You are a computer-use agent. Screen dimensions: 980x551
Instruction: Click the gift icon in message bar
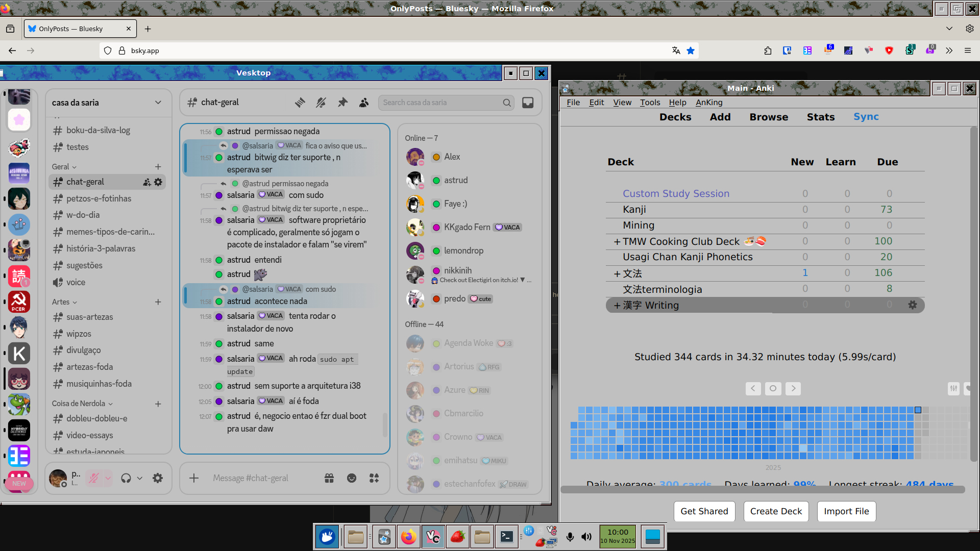[329, 478]
